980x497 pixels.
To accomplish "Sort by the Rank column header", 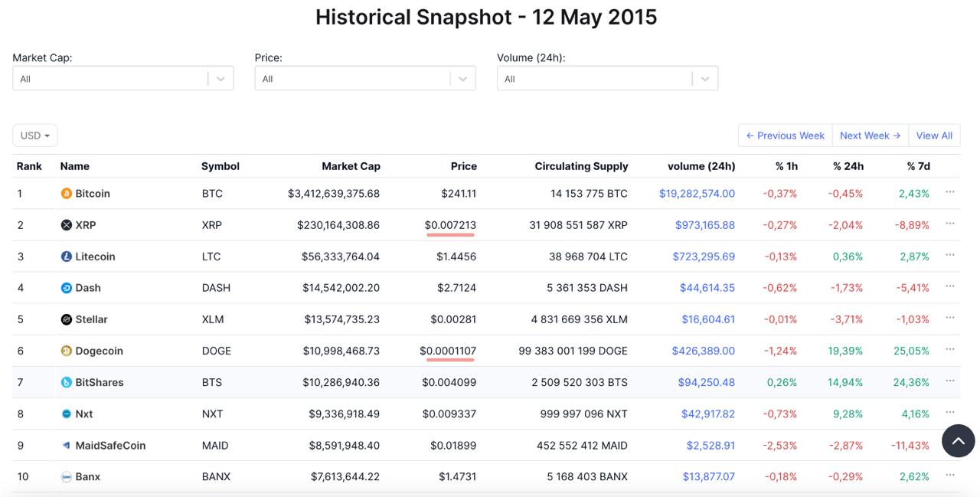I will click(29, 166).
